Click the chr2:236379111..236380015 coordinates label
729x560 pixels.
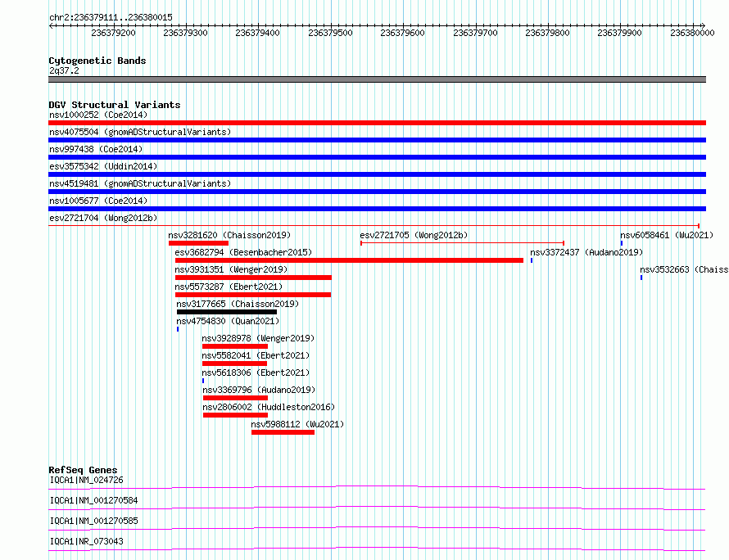pos(111,17)
